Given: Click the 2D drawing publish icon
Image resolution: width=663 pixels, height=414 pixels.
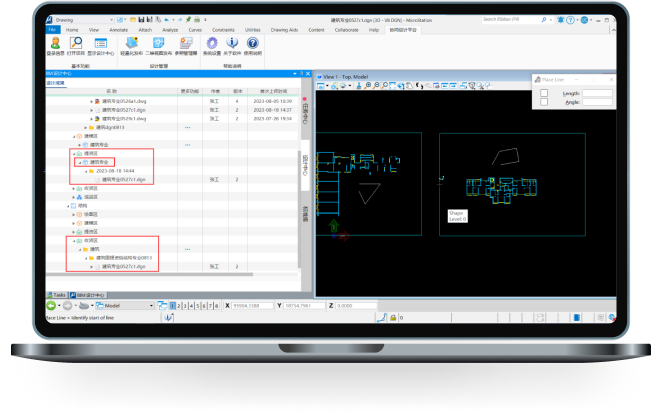Looking at the screenshot, I should [159, 43].
